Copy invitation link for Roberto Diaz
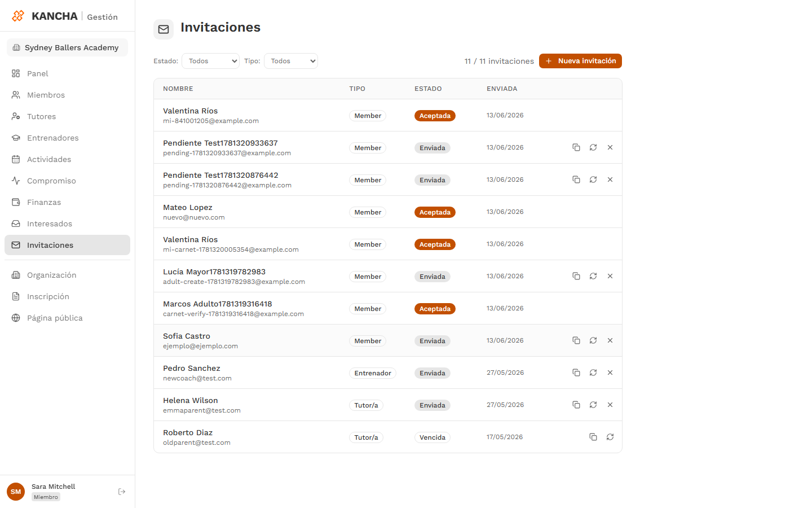This screenshot has width=812, height=508. coord(593,437)
